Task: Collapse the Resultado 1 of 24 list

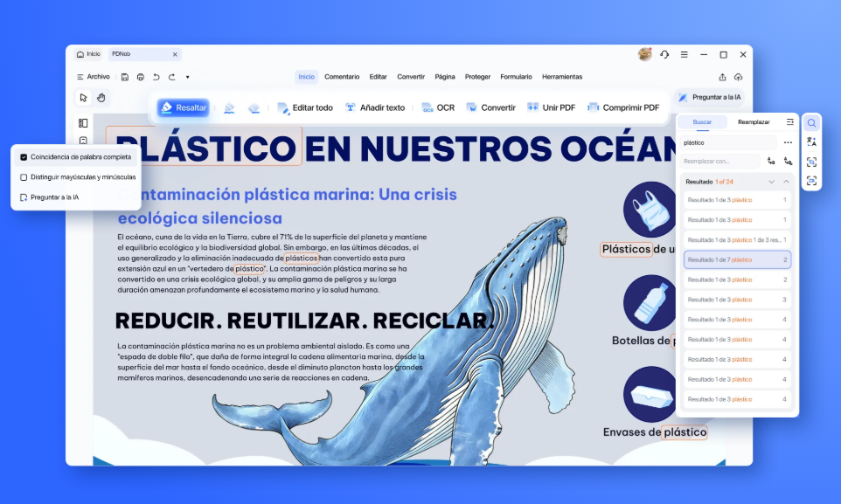Action: click(772, 182)
